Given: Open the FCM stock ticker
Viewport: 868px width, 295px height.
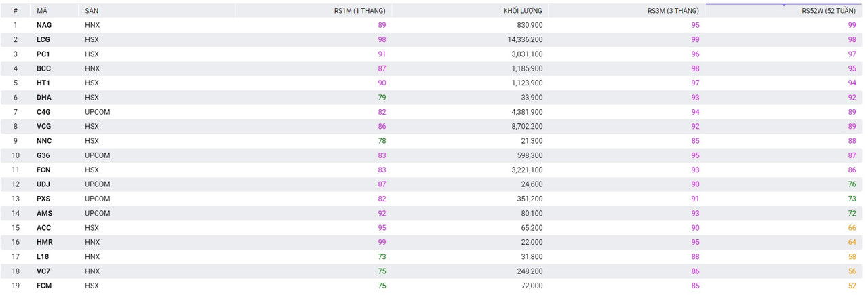Looking at the screenshot, I should click(44, 286).
